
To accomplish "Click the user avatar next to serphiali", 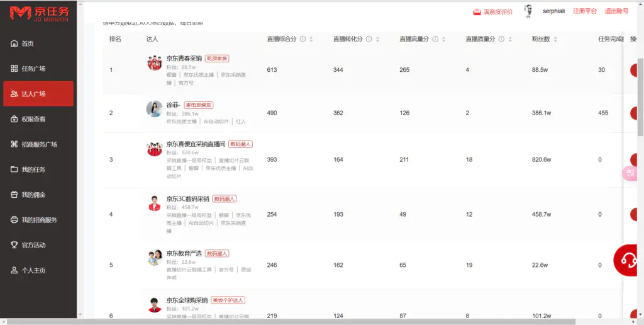I will point(528,11).
